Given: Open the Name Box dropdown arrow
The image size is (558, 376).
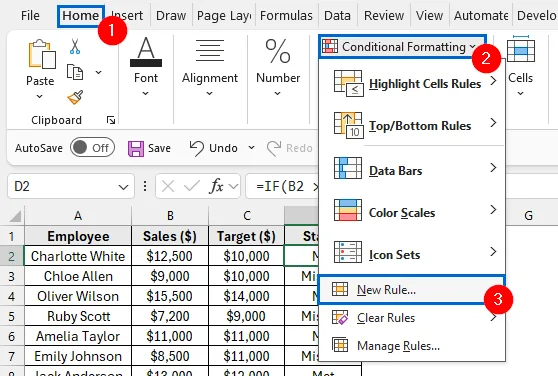Looking at the screenshot, I should click(123, 187).
